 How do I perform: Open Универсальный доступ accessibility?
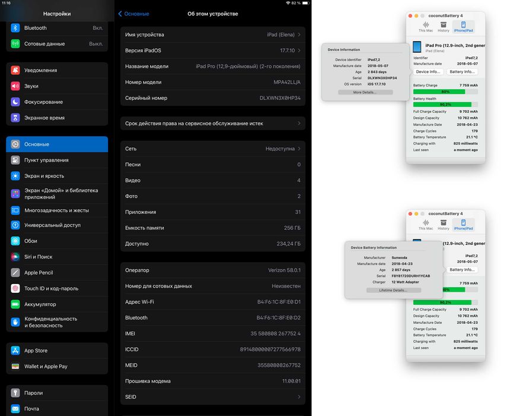(57, 225)
